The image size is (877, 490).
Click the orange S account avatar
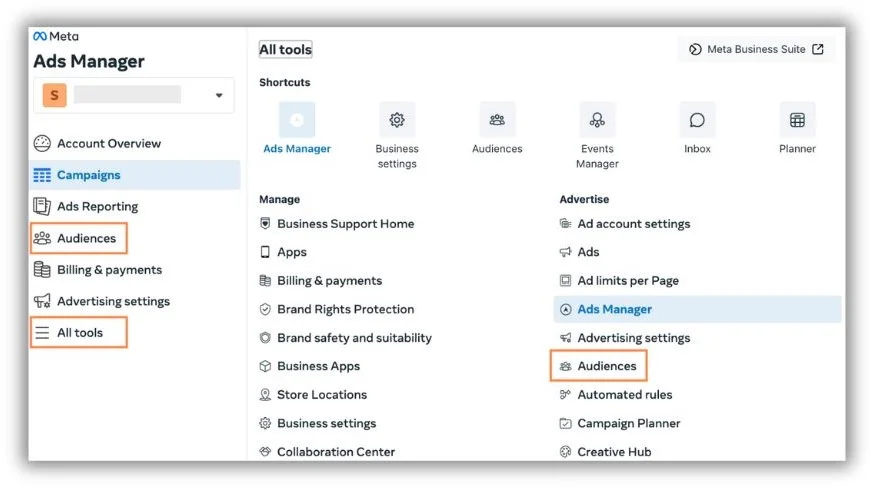point(54,95)
